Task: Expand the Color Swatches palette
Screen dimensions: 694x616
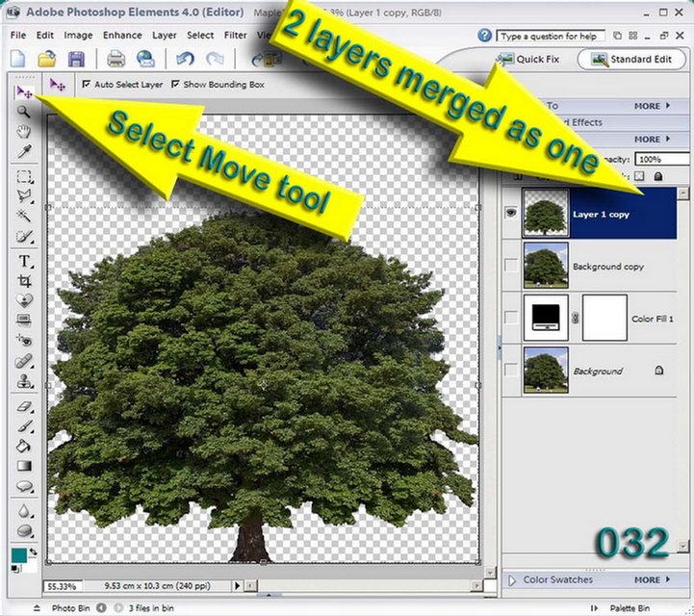Action: click(512, 580)
